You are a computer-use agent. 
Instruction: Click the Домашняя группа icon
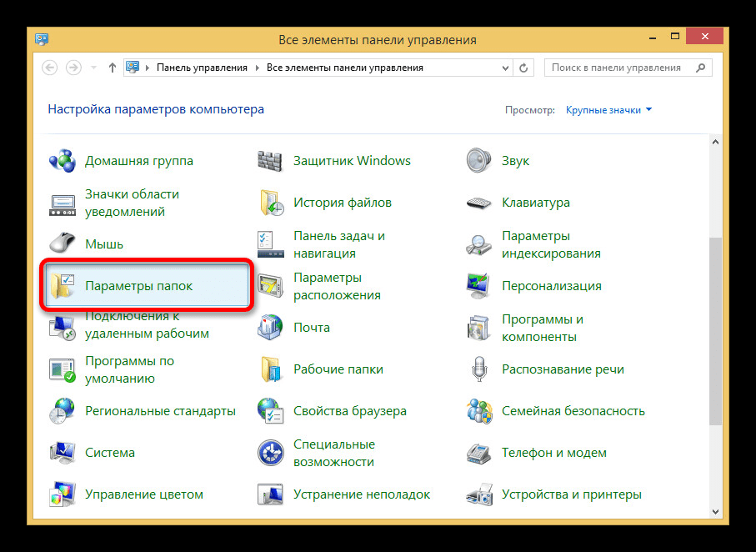63,161
